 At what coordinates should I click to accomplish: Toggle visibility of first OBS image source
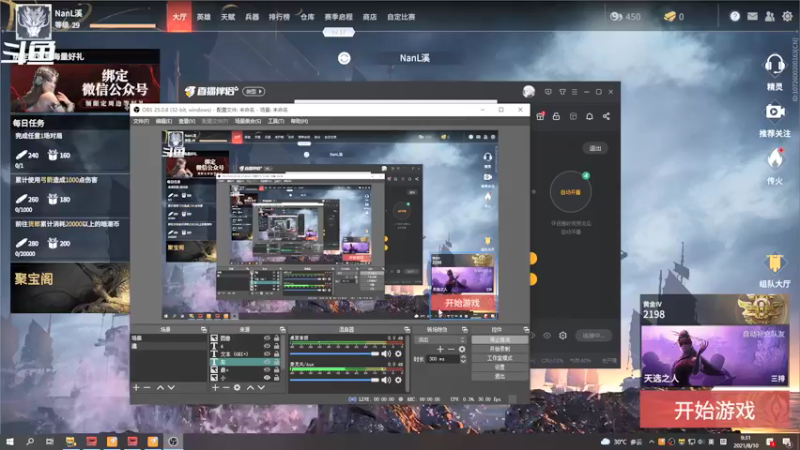(x=267, y=338)
